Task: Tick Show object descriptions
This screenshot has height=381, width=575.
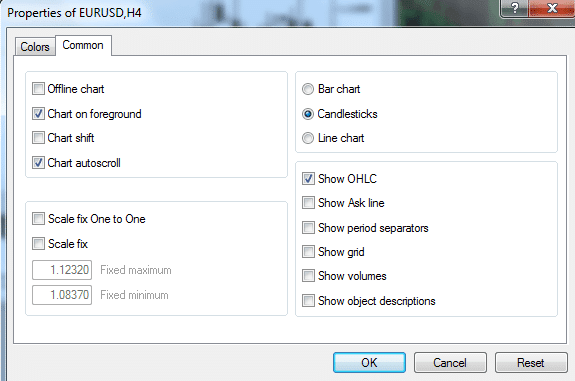Action: [x=308, y=301]
